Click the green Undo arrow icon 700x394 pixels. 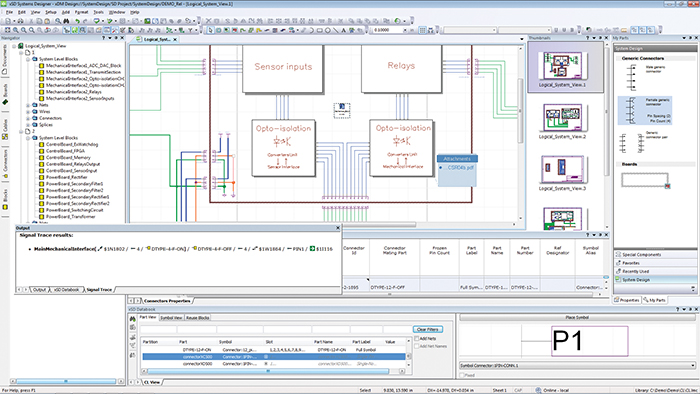[x=77, y=21]
